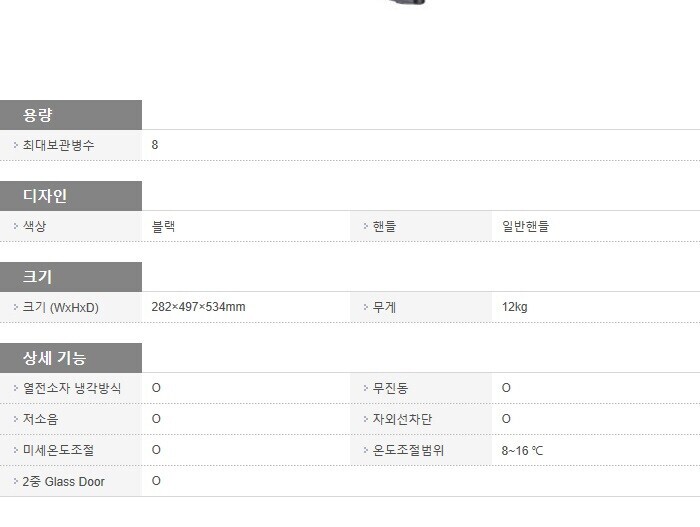Click the arrow bullet beside 자외선차단

pyautogui.click(x=365, y=419)
